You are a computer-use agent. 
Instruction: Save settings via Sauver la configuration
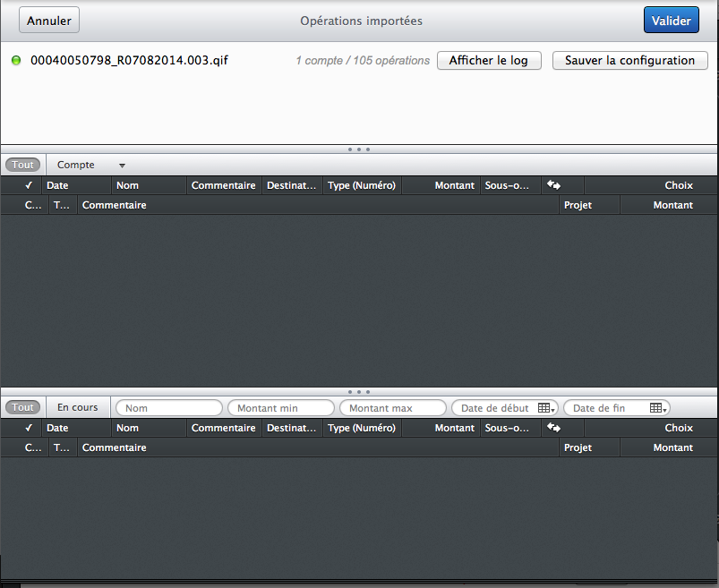(630, 60)
